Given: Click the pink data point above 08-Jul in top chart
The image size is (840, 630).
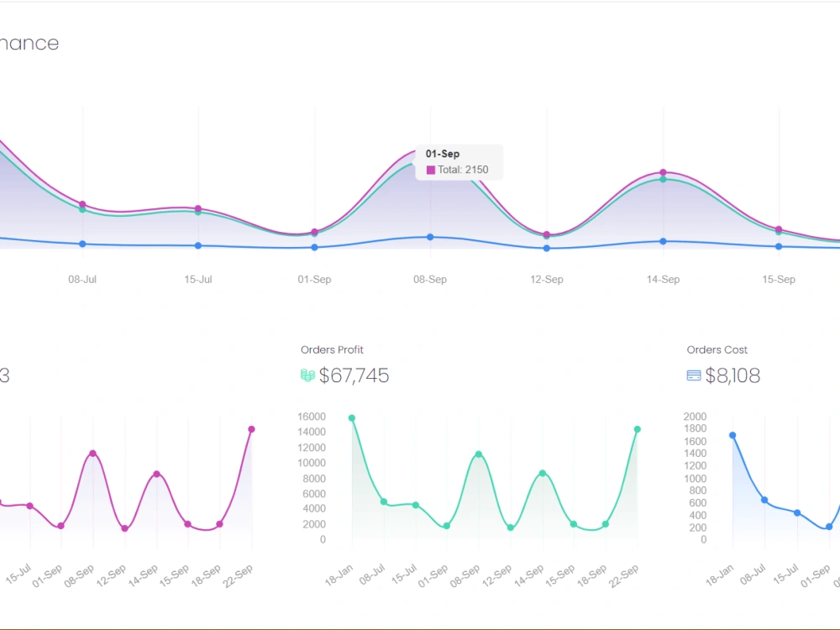Looking at the screenshot, I should 82,204.
